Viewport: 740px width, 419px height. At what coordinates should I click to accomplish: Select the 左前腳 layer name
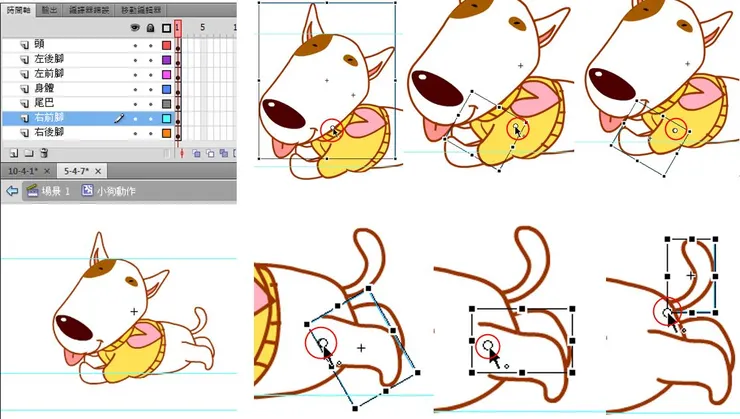(49, 74)
